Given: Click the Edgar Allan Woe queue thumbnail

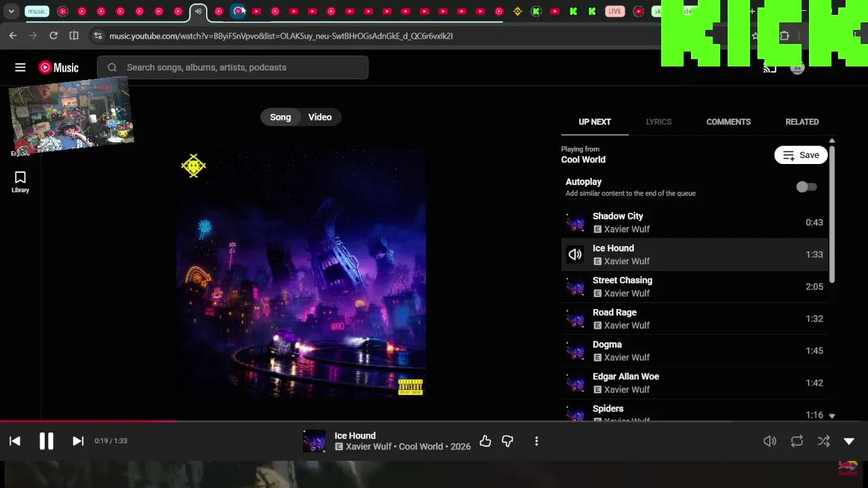Looking at the screenshot, I should tap(575, 383).
